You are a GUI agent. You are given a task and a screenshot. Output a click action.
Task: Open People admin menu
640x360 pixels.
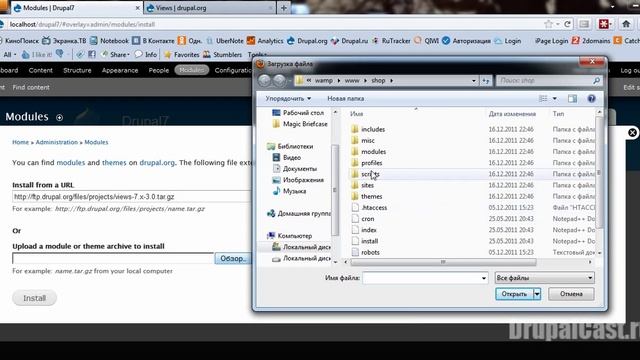(x=158, y=70)
